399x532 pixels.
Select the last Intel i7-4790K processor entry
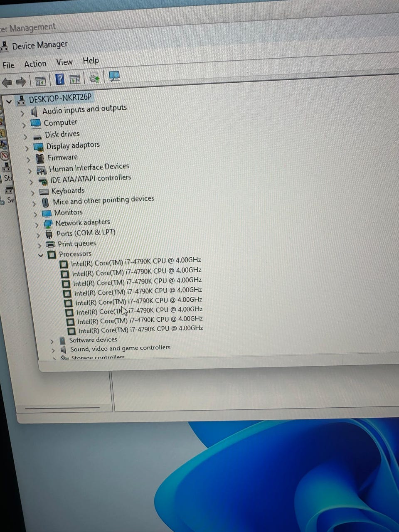click(x=141, y=330)
